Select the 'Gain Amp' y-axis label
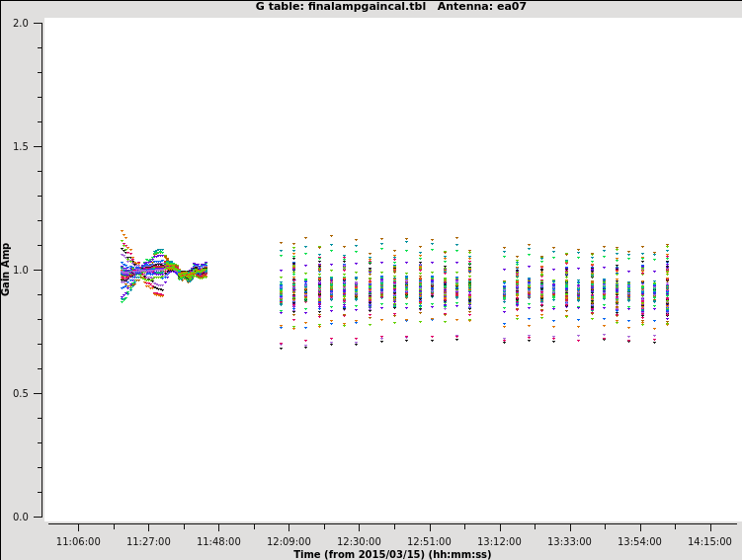Image resolution: width=742 pixels, height=560 pixels. (x=7, y=269)
